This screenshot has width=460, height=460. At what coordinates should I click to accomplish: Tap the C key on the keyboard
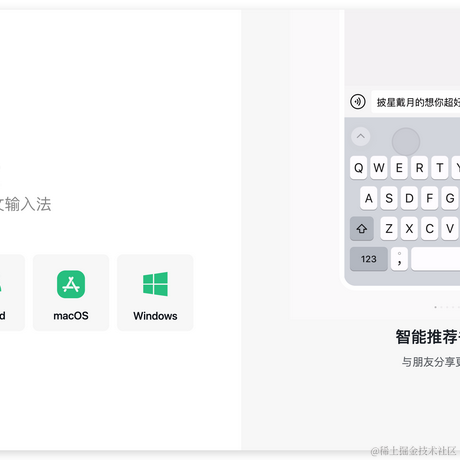pos(430,229)
